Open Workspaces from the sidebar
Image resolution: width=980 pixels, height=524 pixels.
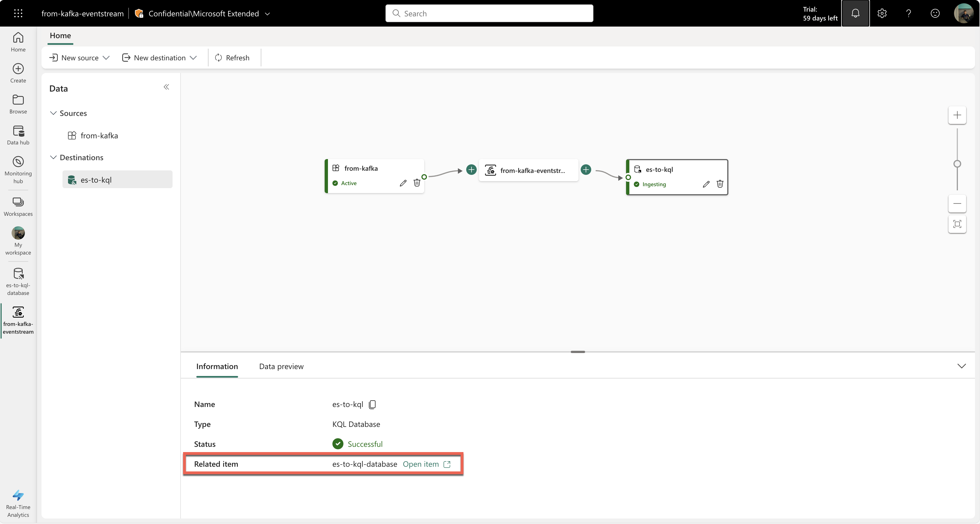[18, 206]
